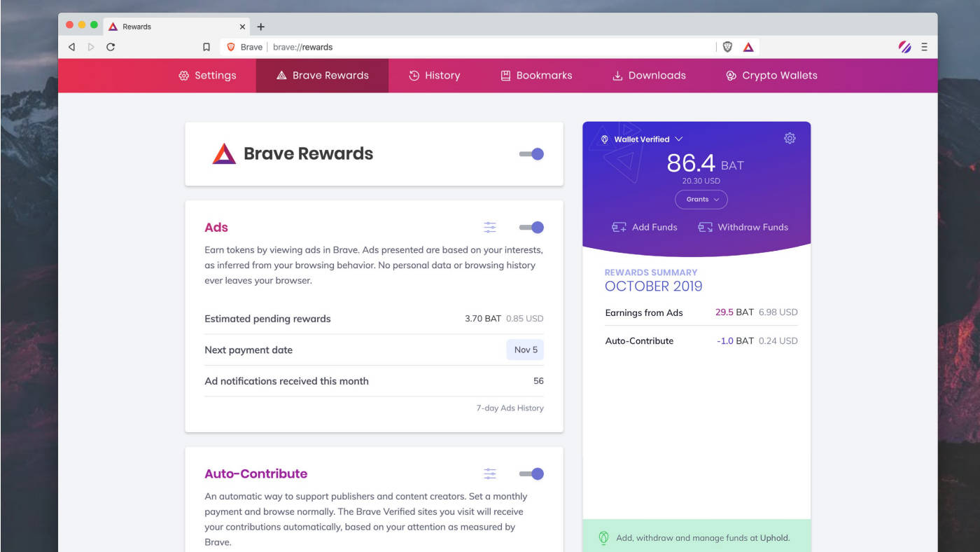Click the bookmark icon beside address bar

206,47
